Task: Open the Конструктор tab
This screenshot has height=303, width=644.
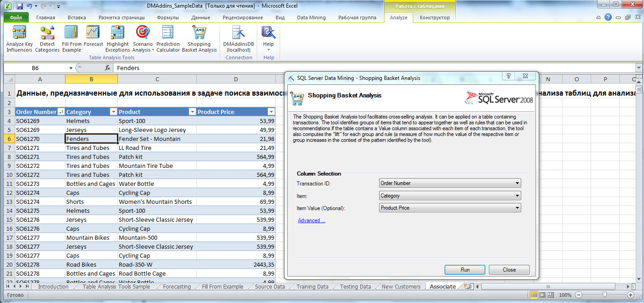Action: point(435,18)
